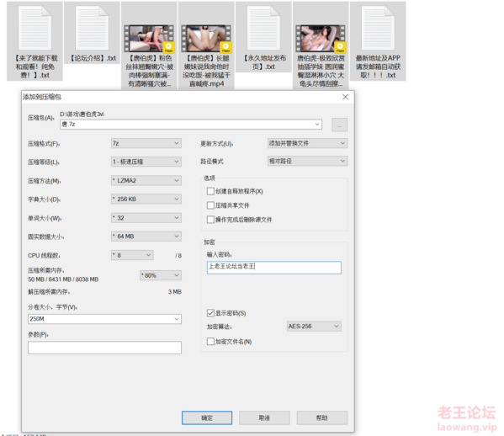Open the 压缩格式 7z dropdown
Screen dimensions: 504x436
[x=146, y=143]
